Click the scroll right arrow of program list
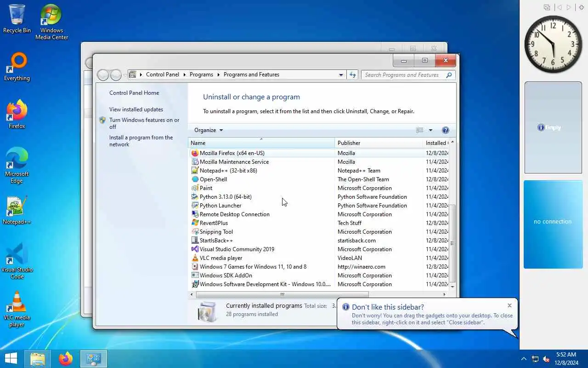This screenshot has height=368, width=588. (444, 294)
